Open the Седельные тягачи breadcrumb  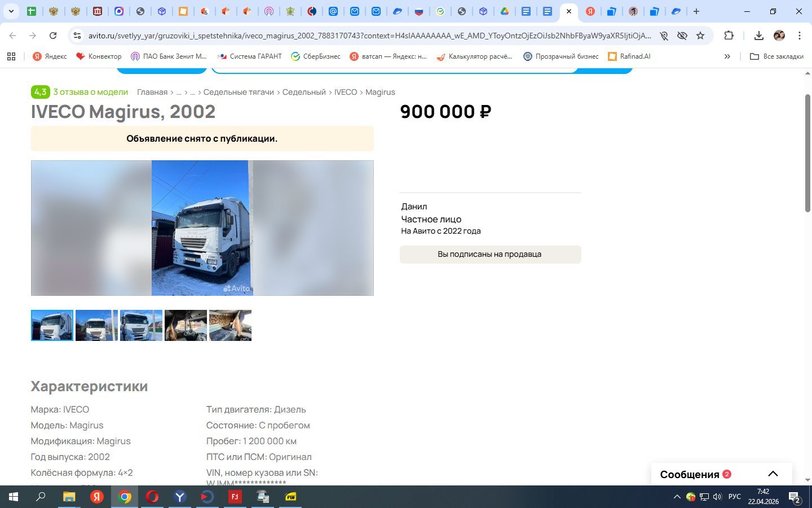coord(239,92)
